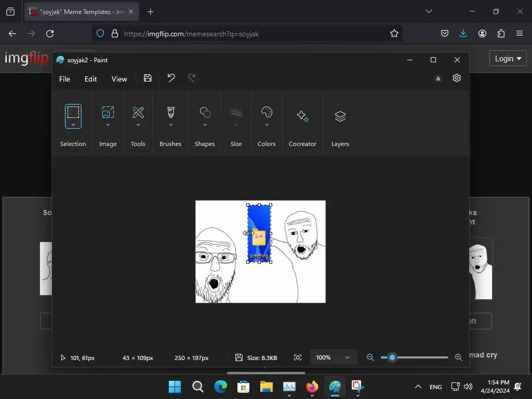This screenshot has height=399, width=532.
Task: Click the zoom in magnifier icon
Action: tap(458, 357)
